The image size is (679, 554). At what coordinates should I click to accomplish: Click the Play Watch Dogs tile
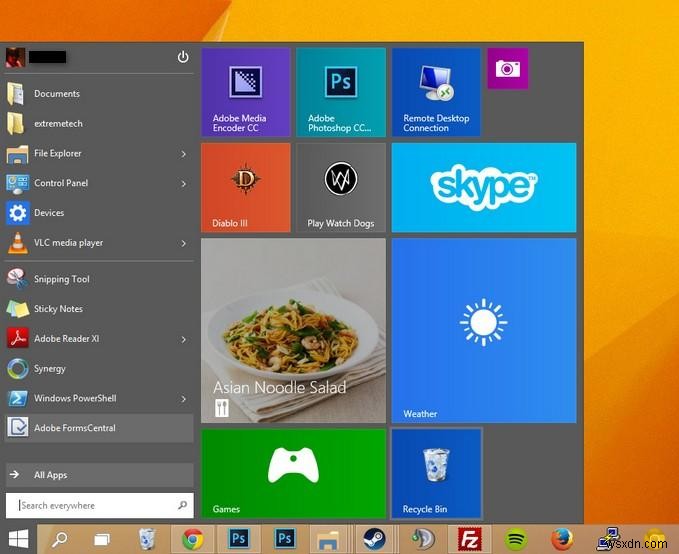pyautogui.click(x=341, y=188)
